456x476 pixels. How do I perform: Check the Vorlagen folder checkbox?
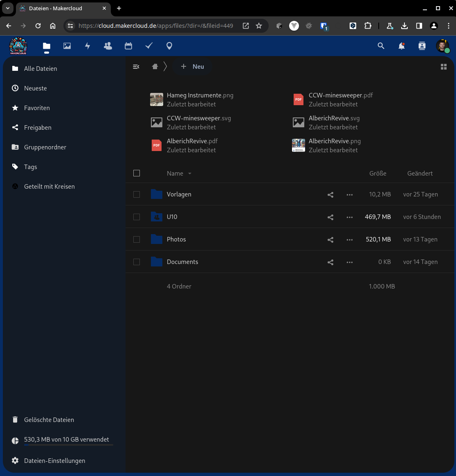point(137,194)
